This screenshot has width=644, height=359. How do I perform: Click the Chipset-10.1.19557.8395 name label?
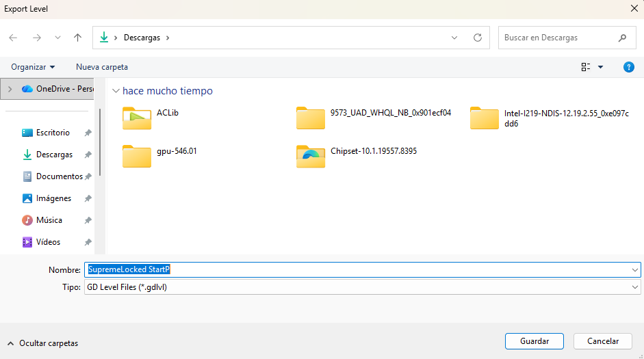pyautogui.click(x=374, y=151)
